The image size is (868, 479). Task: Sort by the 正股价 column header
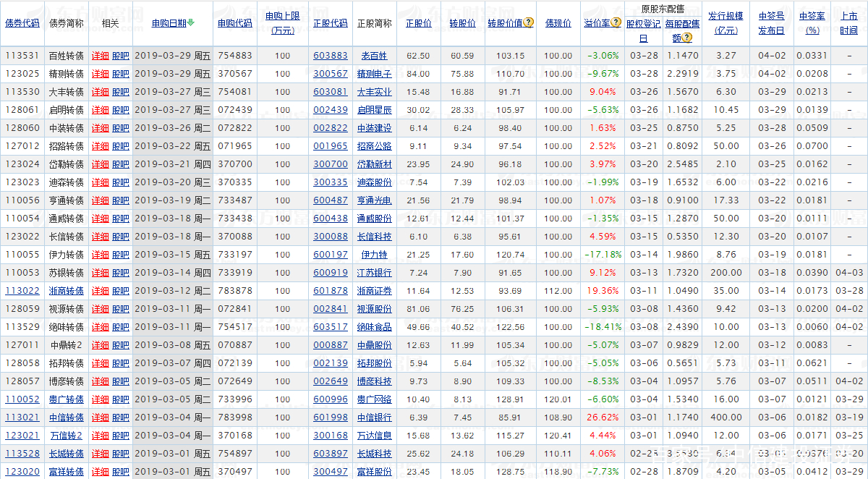click(418, 23)
